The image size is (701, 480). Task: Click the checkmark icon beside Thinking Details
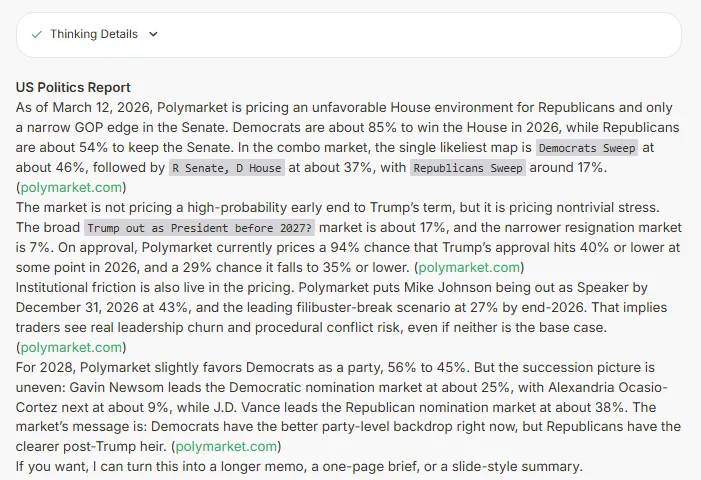coord(37,34)
